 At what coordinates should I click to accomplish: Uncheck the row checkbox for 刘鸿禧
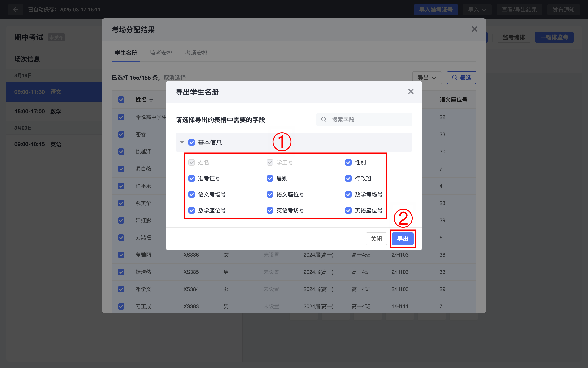click(121, 238)
